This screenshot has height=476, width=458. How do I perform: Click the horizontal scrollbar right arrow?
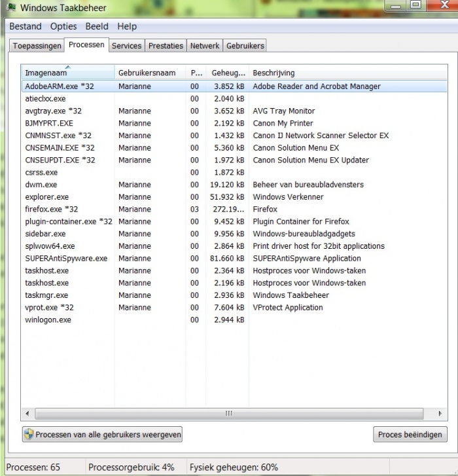(x=440, y=413)
